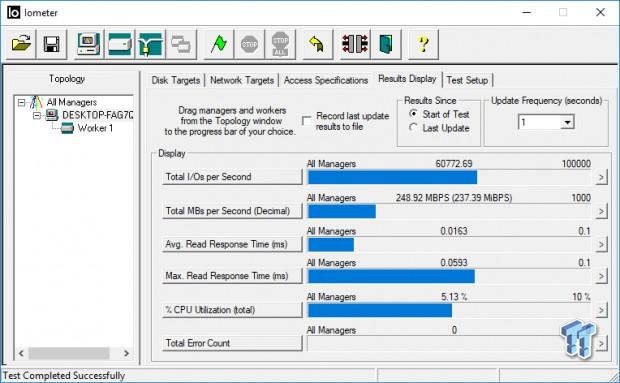Image resolution: width=620 pixels, height=383 pixels.
Task: Start new disk worker icon
Action: [x=119, y=44]
